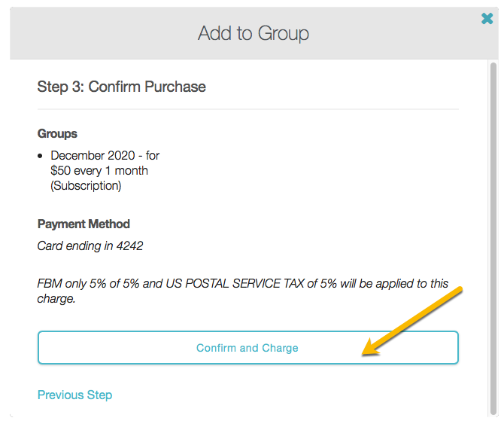
Task: Go back via Previous Step link
Action: [x=74, y=395]
